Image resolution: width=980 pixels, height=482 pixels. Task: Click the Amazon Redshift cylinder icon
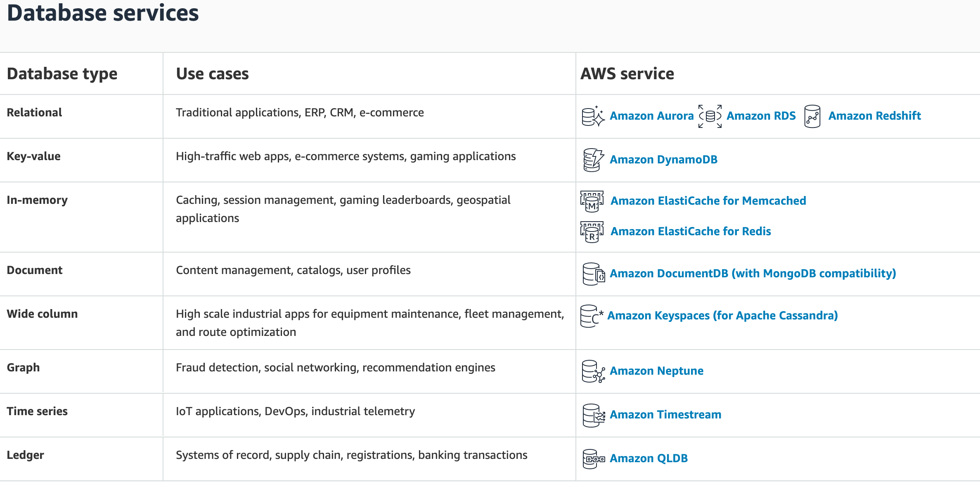pyautogui.click(x=812, y=116)
